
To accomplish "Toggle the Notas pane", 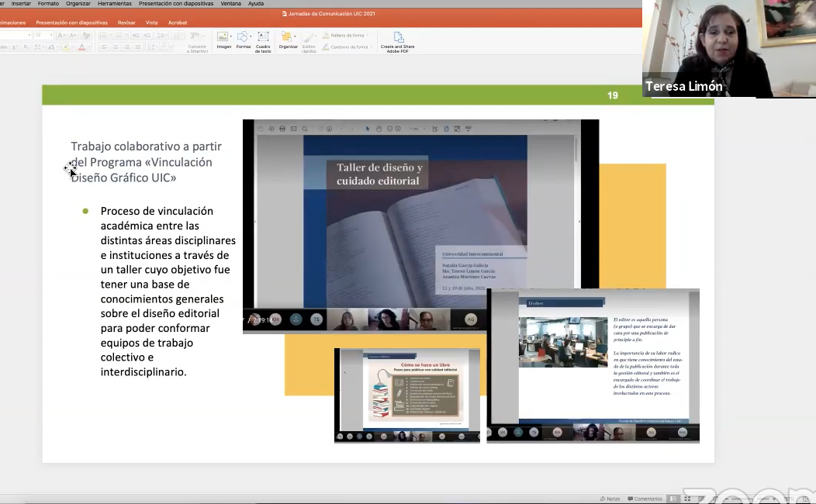I will click(610, 499).
